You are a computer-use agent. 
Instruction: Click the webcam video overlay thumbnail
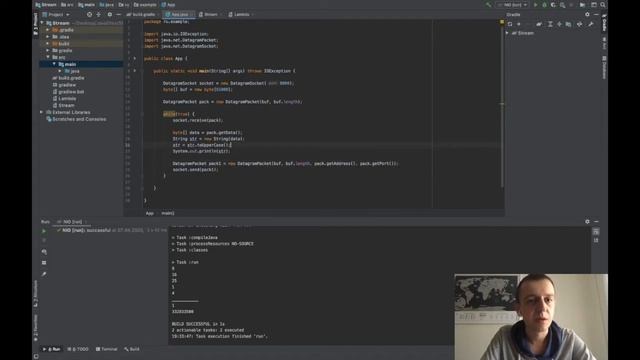(x=531, y=317)
